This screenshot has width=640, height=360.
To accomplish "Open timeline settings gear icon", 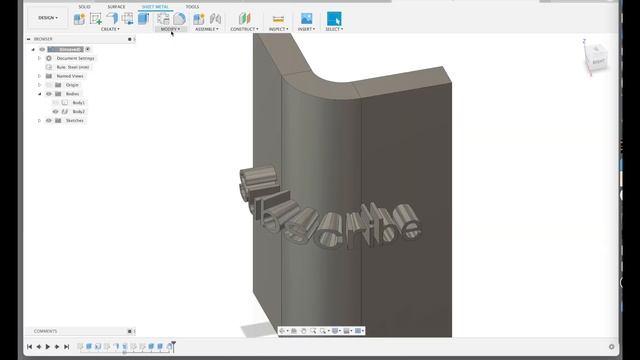I will [611, 347].
